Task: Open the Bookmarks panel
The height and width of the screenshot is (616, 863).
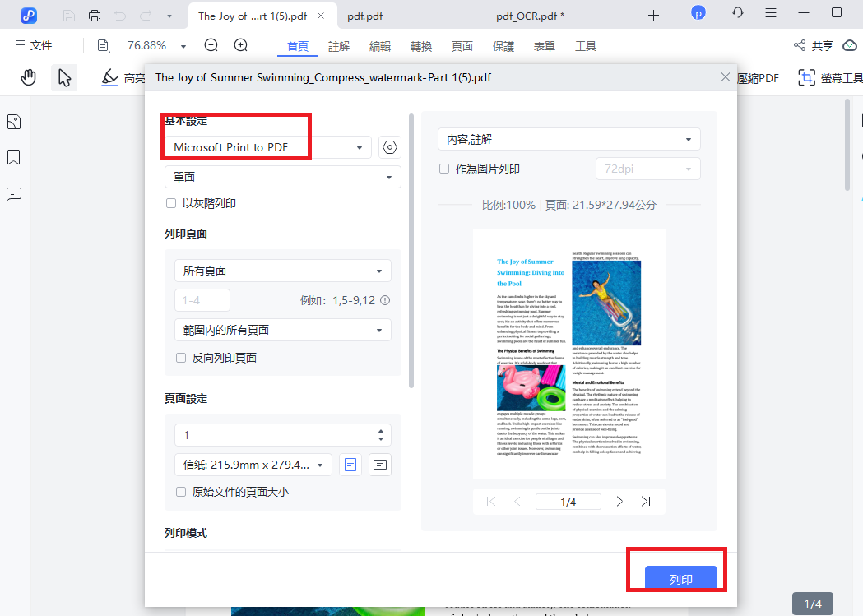Action: coord(13,157)
